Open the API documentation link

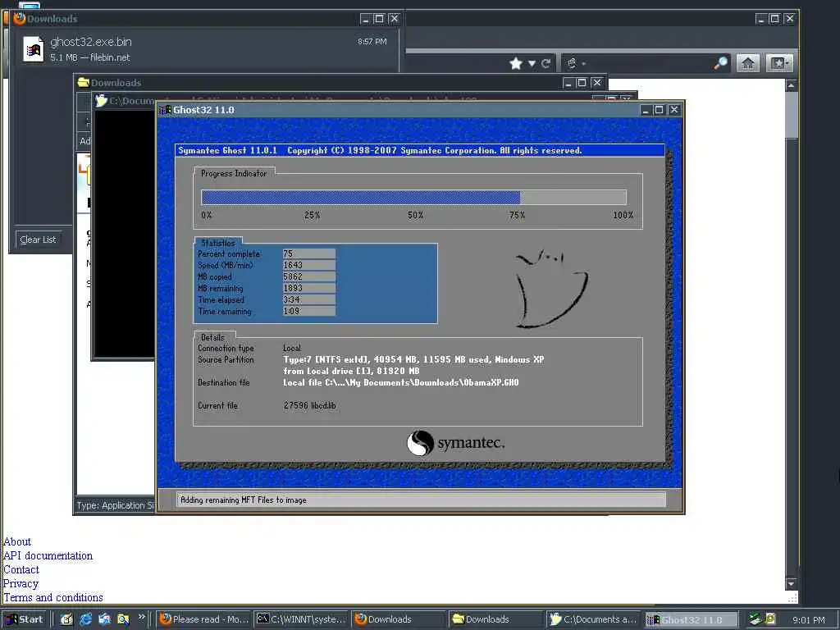click(x=48, y=555)
